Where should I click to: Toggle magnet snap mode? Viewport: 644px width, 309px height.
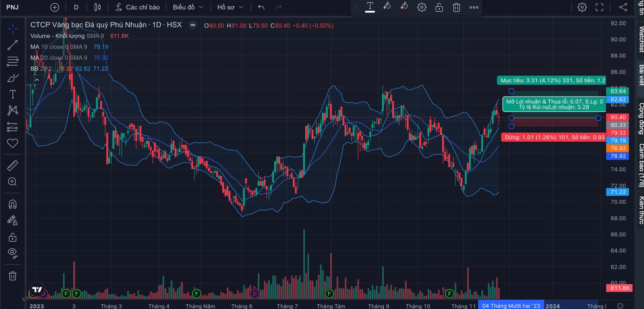pos(12,204)
